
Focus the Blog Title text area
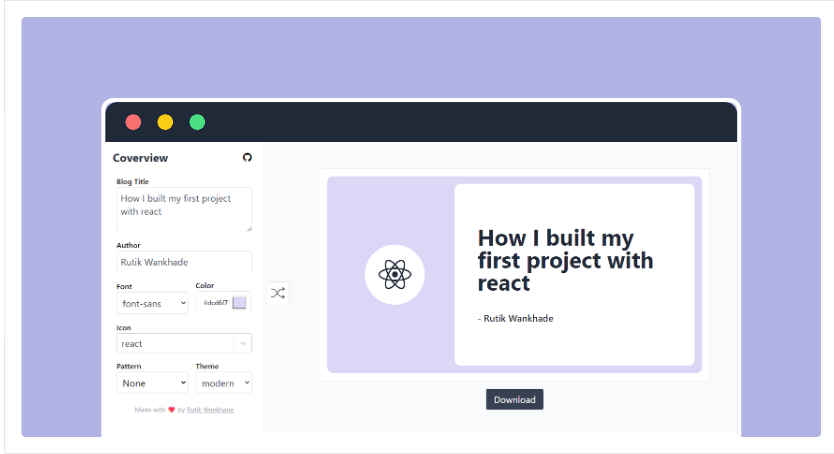tap(184, 209)
